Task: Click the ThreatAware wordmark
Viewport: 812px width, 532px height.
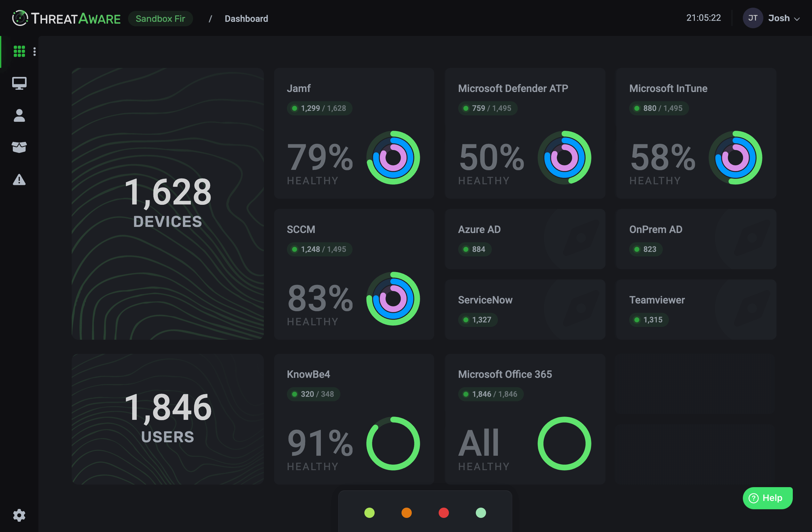Action: click(76, 19)
